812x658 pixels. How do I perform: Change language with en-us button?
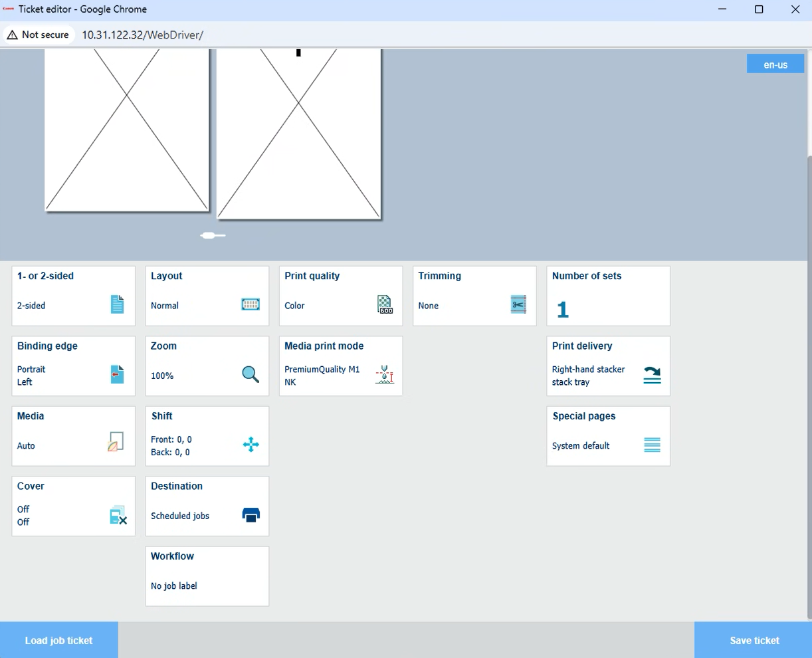(x=775, y=64)
